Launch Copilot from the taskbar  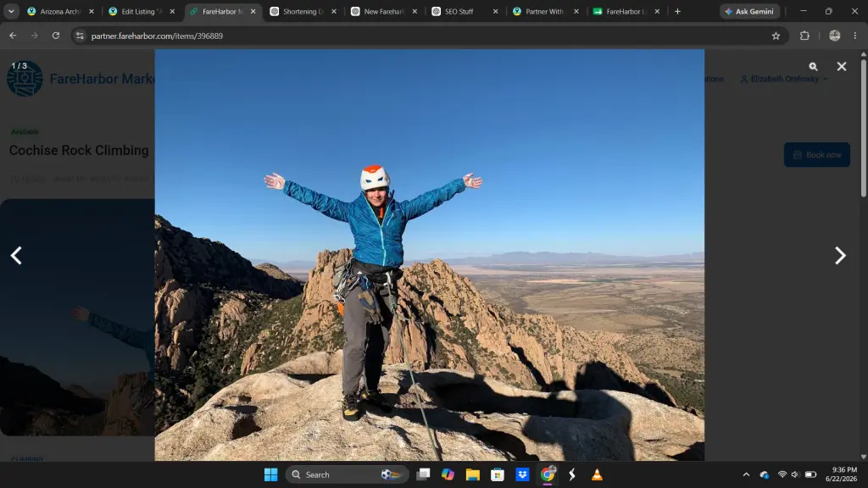tap(448, 474)
